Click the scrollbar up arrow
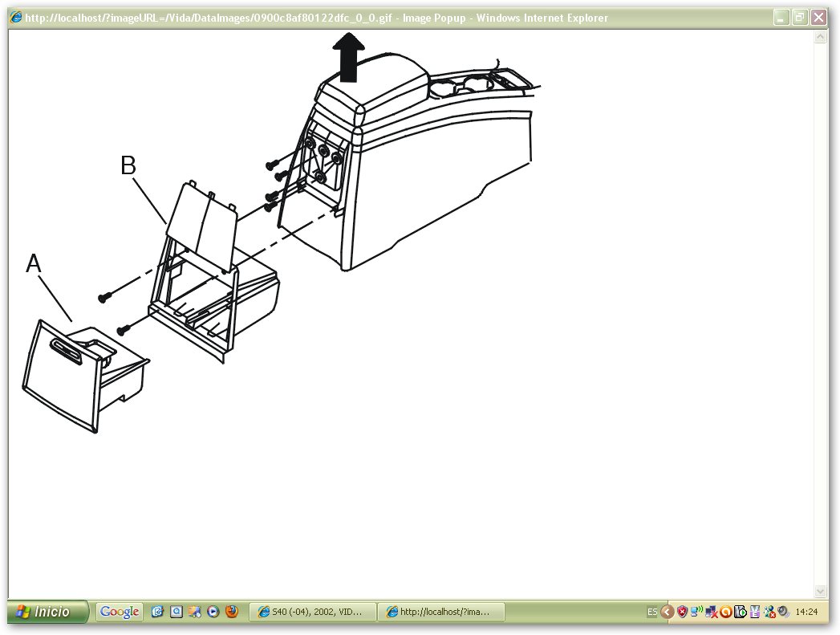 pyautogui.click(x=820, y=37)
